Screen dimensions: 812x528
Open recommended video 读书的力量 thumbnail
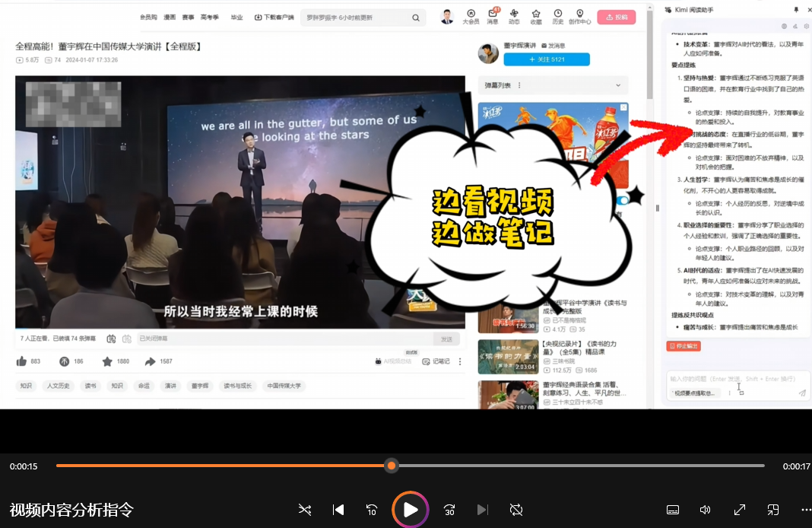click(x=508, y=357)
